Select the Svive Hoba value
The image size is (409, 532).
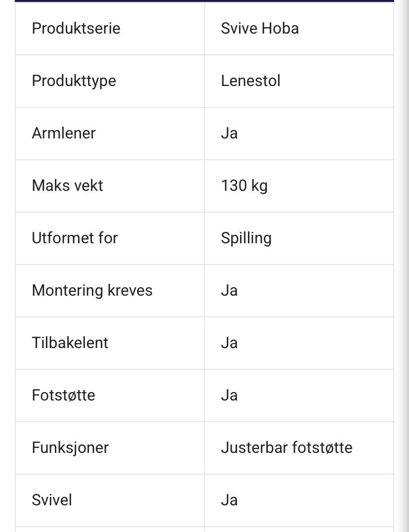click(260, 28)
